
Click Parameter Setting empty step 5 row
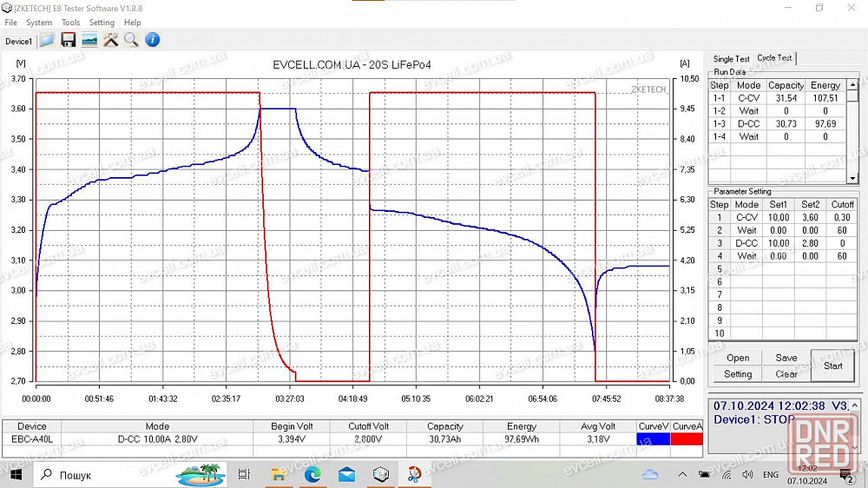(783, 268)
